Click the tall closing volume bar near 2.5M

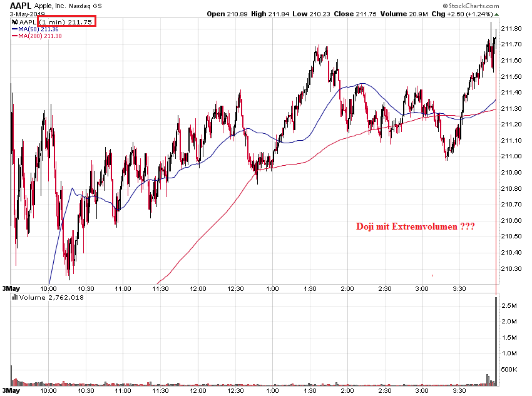[x=496, y=342]
